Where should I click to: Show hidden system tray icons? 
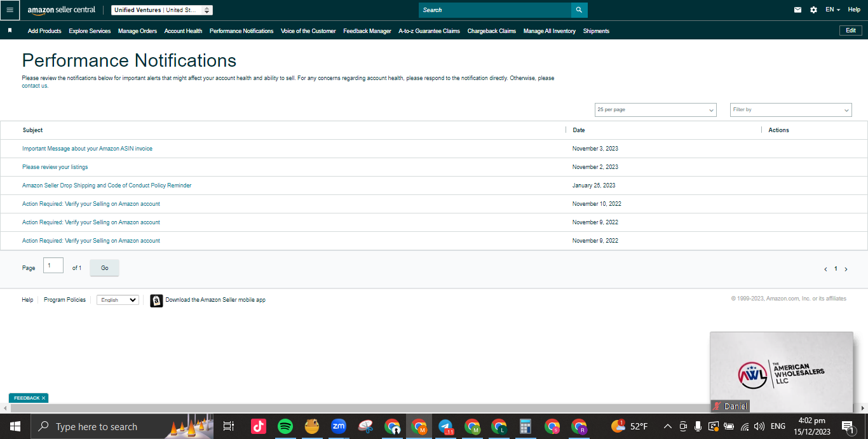click(667, 426)
